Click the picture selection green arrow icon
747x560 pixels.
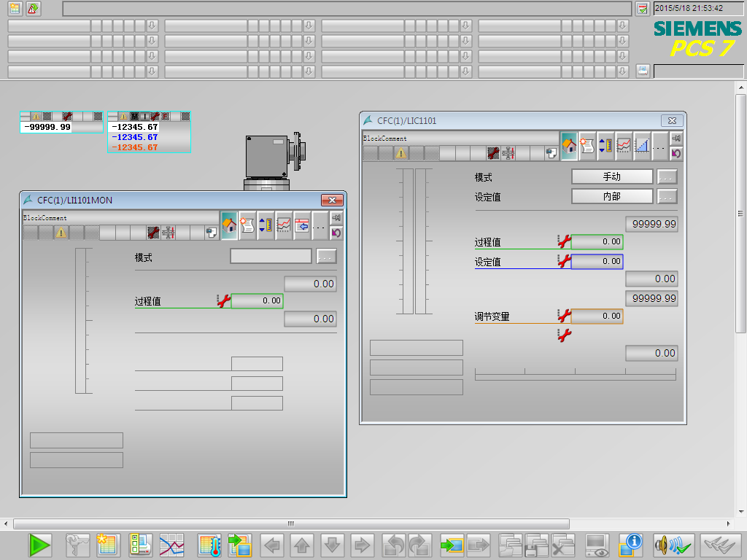click(239, 545)
